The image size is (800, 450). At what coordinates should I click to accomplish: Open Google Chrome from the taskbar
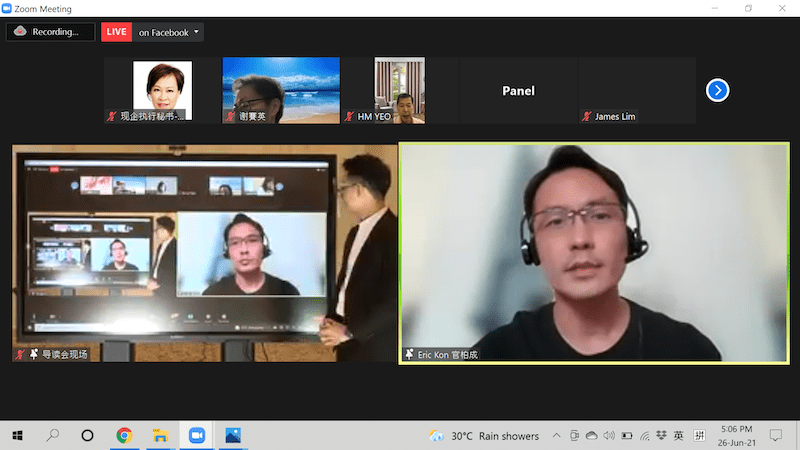tap(124, 435)
